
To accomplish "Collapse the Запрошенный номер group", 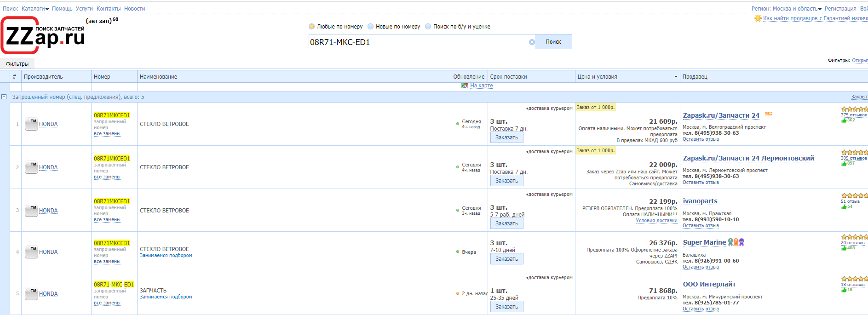I will click(x=4, y=97).
